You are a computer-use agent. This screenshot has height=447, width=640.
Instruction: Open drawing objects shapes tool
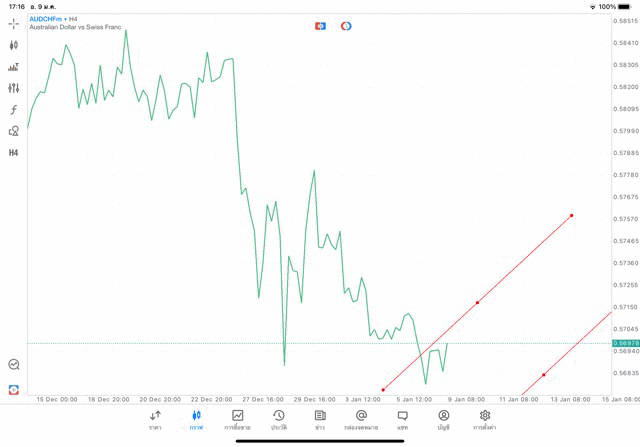(14, 131)
